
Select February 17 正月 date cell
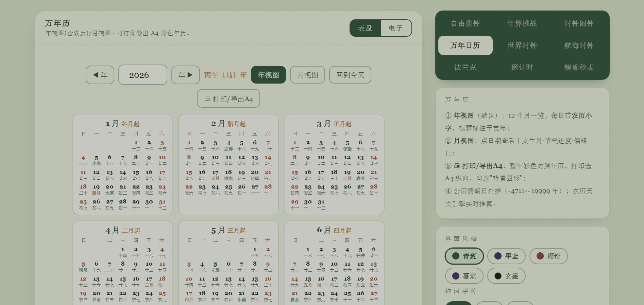[215, 175]
